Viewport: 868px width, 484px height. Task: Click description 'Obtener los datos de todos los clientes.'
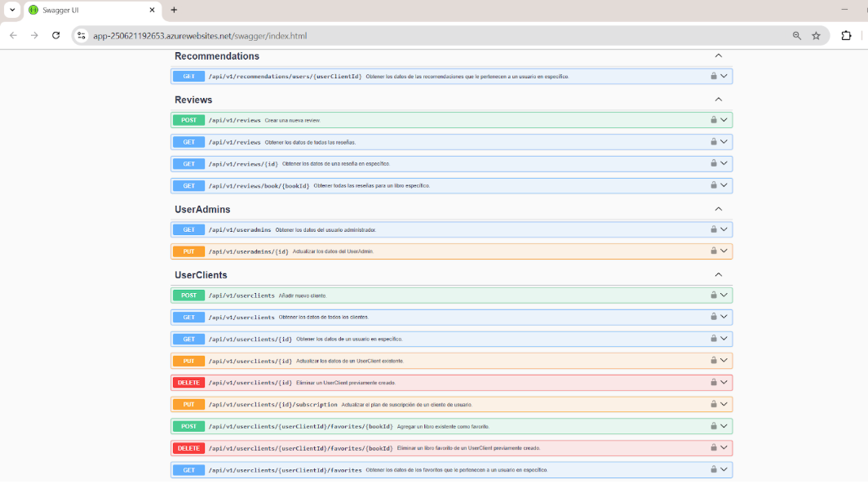pyautogui.click(x=323, y=317)
